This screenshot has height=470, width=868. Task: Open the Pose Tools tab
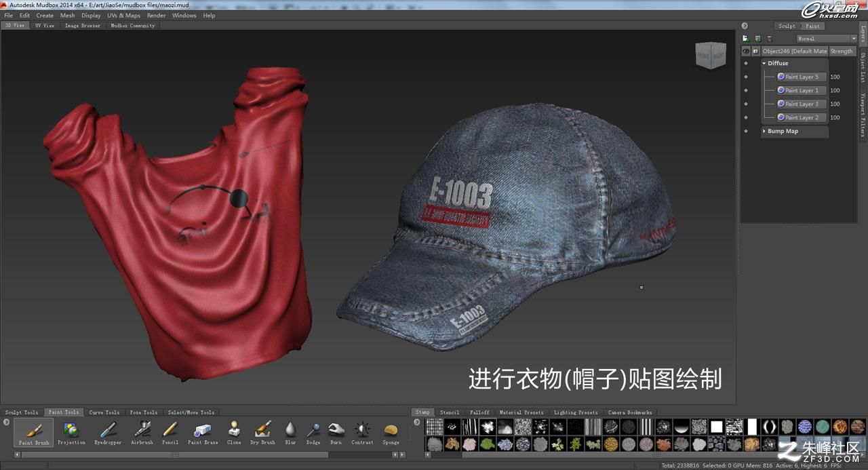coord(144,412)
